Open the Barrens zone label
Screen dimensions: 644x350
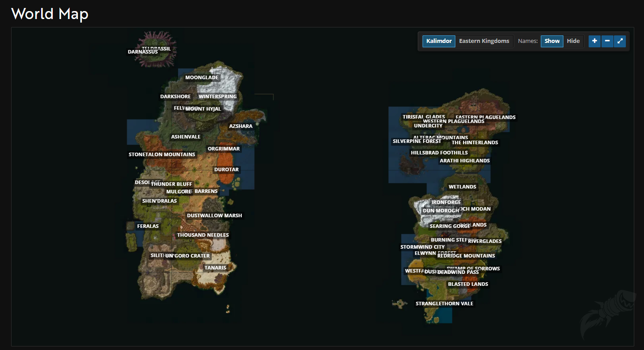(x=206, y=191)
